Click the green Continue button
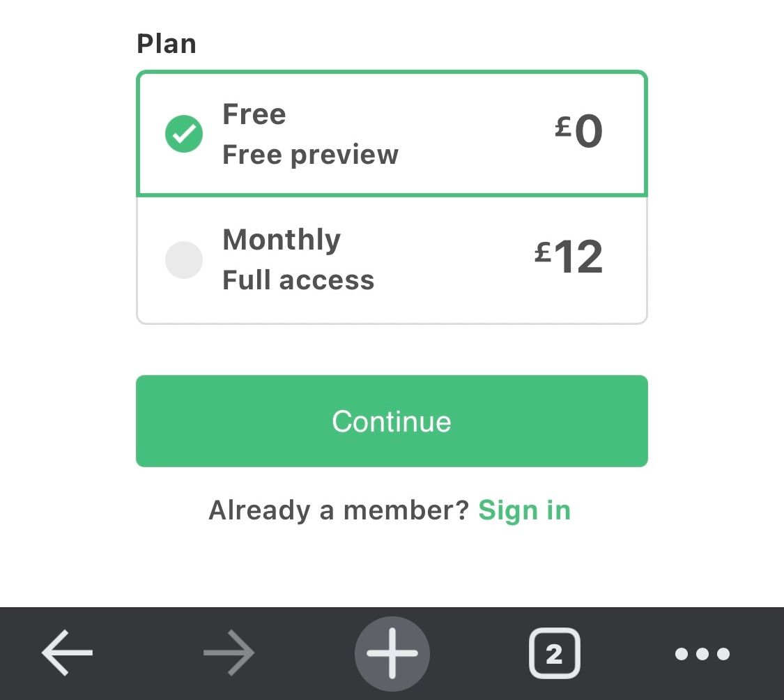 click(392, 421)
